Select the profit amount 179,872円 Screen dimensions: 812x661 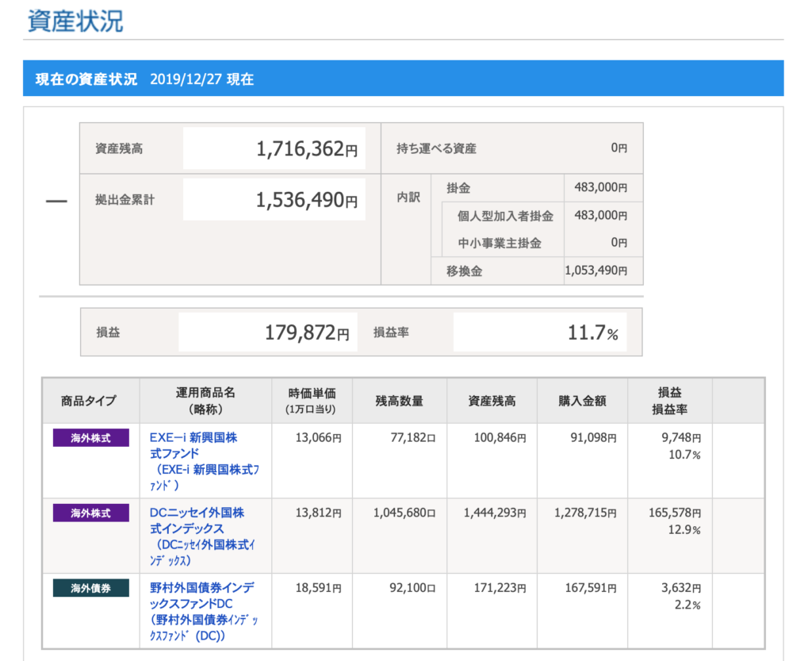pos(307,332)
